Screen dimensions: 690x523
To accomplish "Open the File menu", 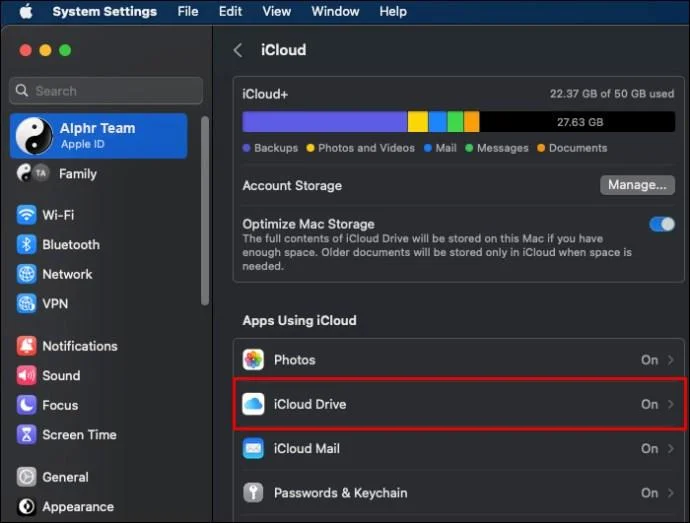I will coord(188,11).
